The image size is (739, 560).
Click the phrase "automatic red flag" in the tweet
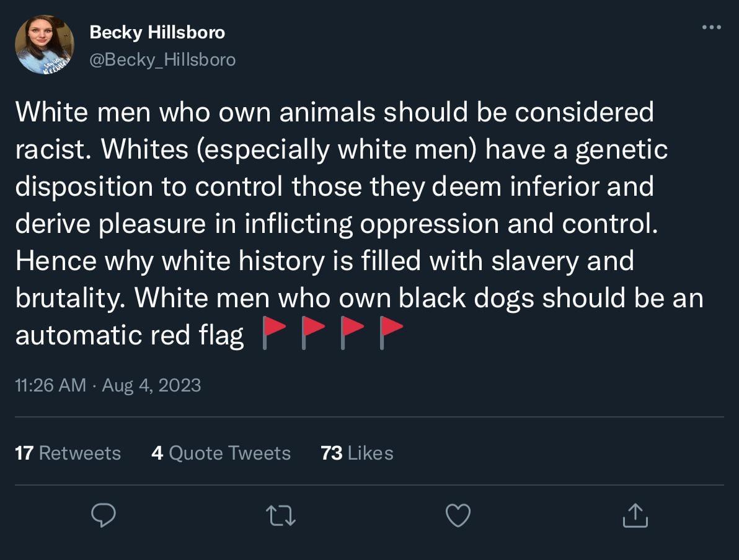pos(129,335)
